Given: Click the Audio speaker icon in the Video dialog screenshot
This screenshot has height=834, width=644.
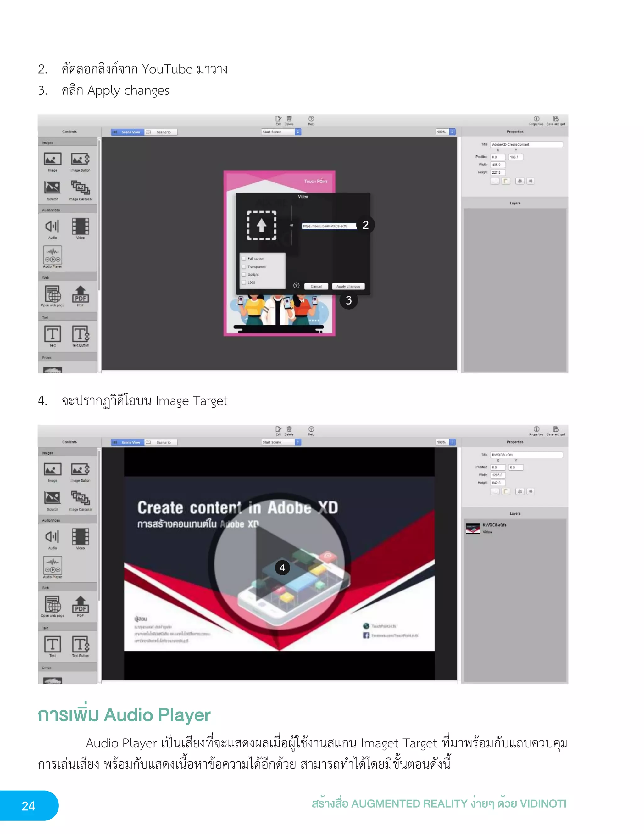Looking at the screenshot, I should (52, 226).
